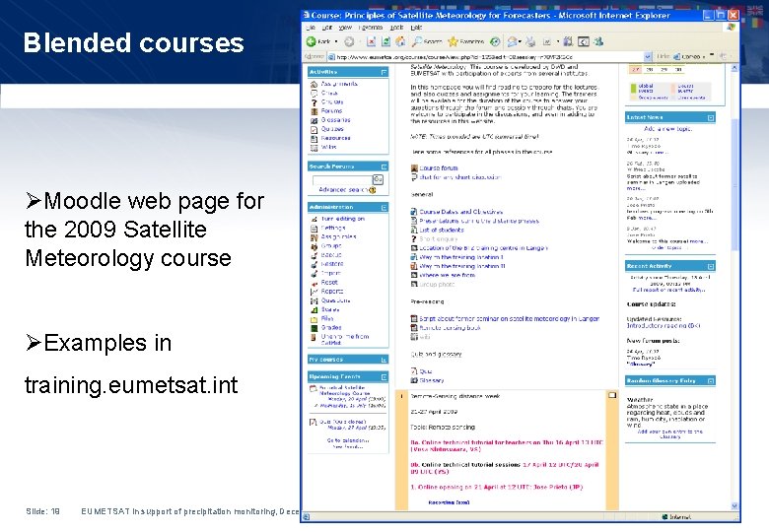This screenshot has width=769, height=532.
Task: Click the browser address bar URL field
Action: (x=485, y=57)
